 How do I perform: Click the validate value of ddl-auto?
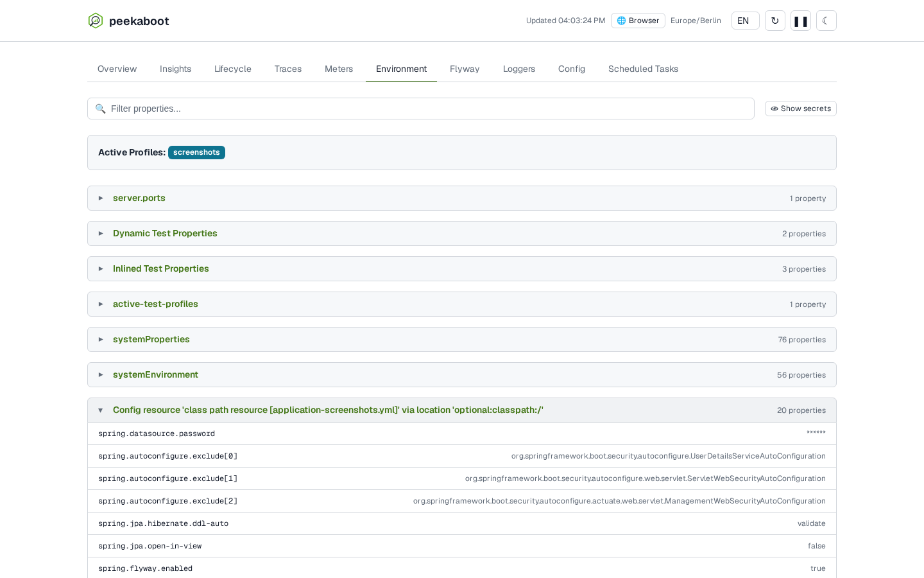click(x=812, y=523)
